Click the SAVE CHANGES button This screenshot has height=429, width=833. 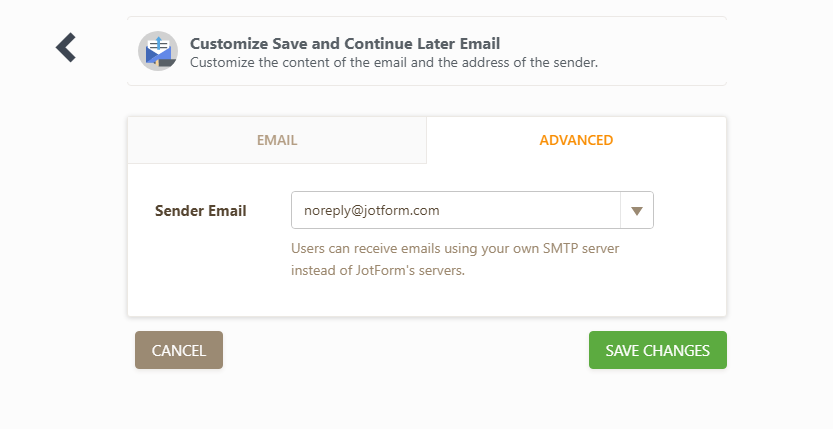pos(658,350)
